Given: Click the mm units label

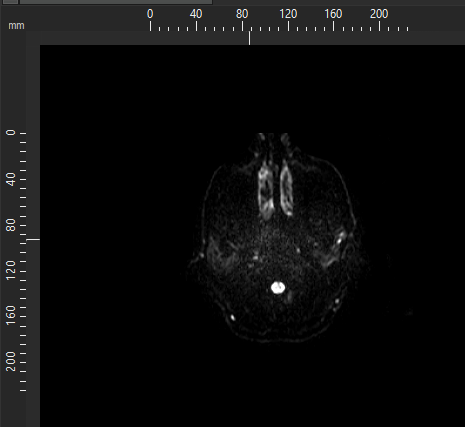Looking at the screenshot, I should pyautogui.click(x=16, y=26).
